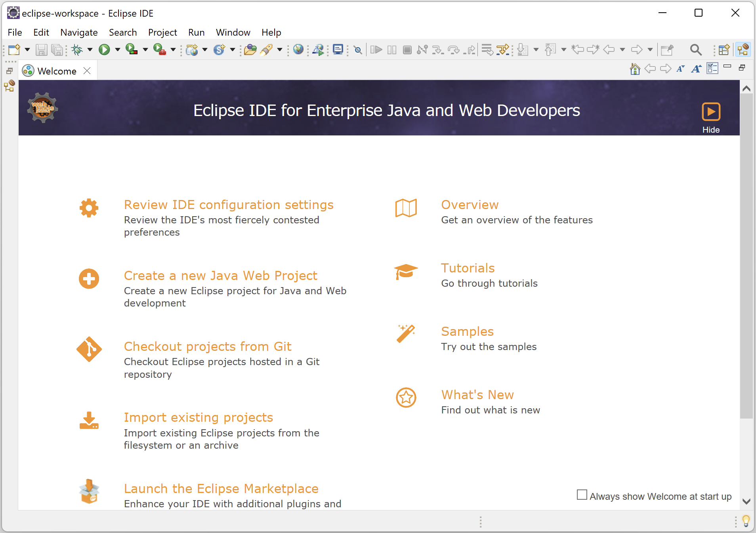Image resolution: width=756 pixels, height=533 pixels.
Task: Click the Next Annotation icon
Action: [523, 50]
